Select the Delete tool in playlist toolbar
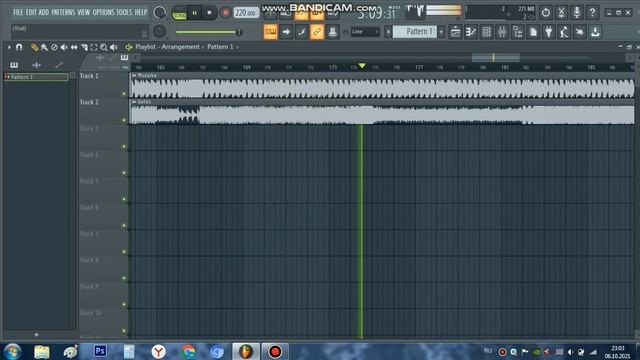Image resolution: width=640 pixels, height=360 pixels. point(54,47)
